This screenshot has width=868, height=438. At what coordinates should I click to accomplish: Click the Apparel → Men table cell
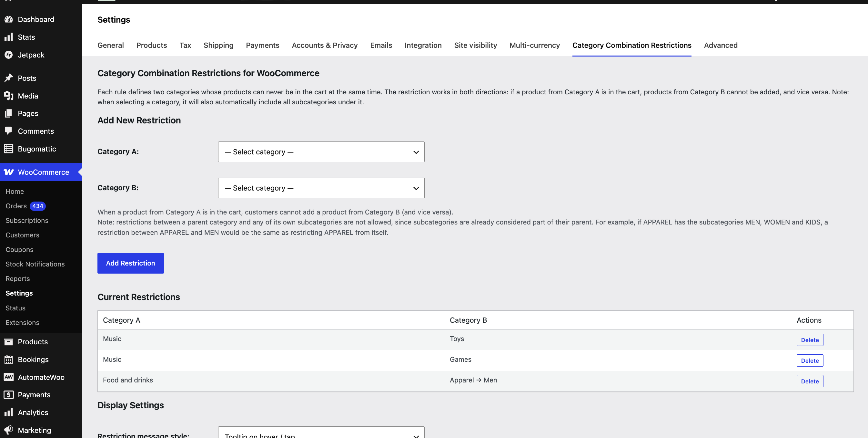[x=473, y=380]
